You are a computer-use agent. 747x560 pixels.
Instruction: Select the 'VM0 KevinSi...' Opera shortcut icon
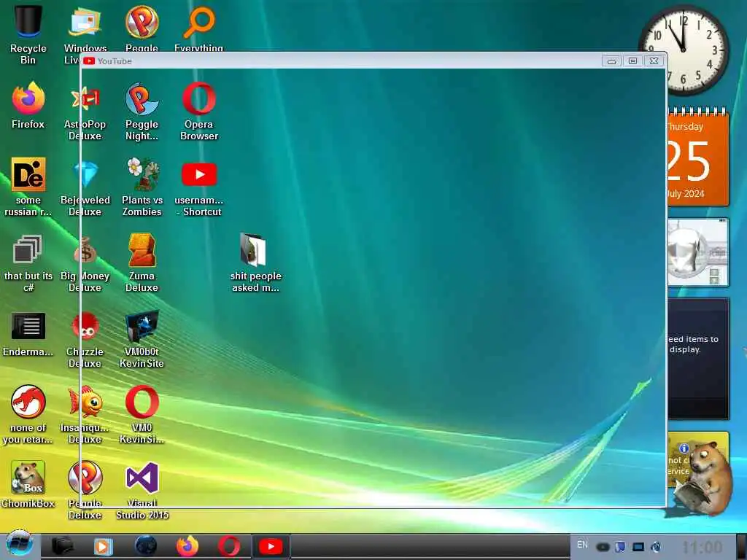pyautogui.click(x=142, y=402)
